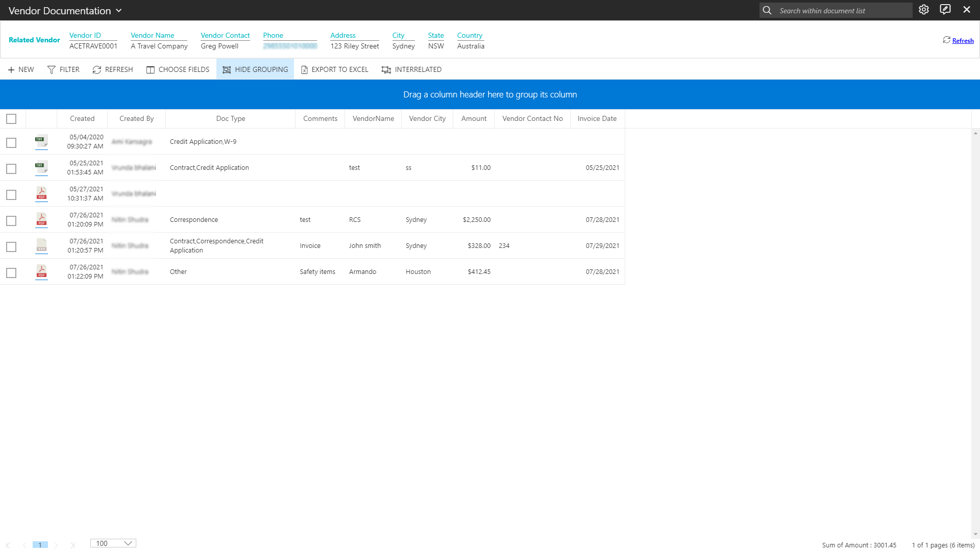Click Hide Grouping in the toolbar
The width and height of the screenshot is (980, 551).
255,69
